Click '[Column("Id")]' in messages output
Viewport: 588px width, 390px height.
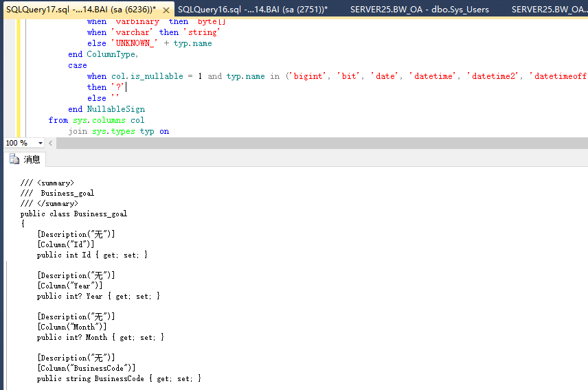pos(66,244)
